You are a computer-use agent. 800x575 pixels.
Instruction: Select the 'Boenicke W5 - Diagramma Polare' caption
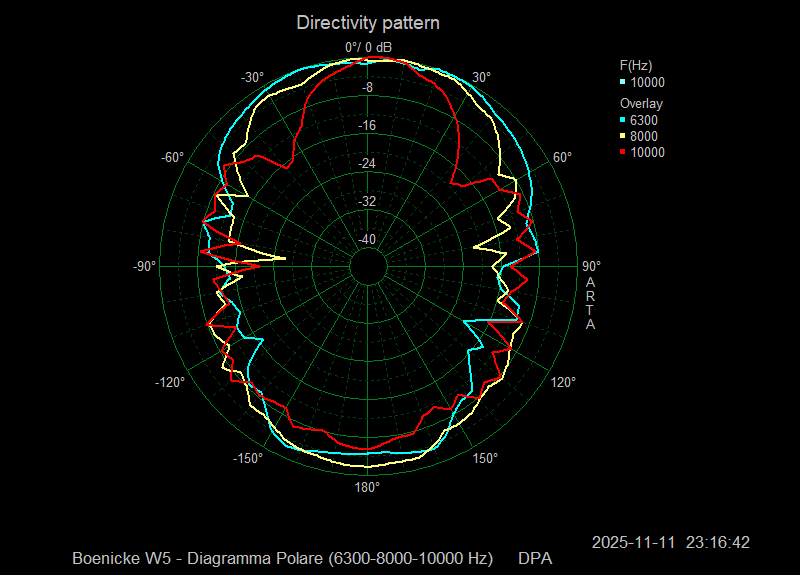coord(283,557)
